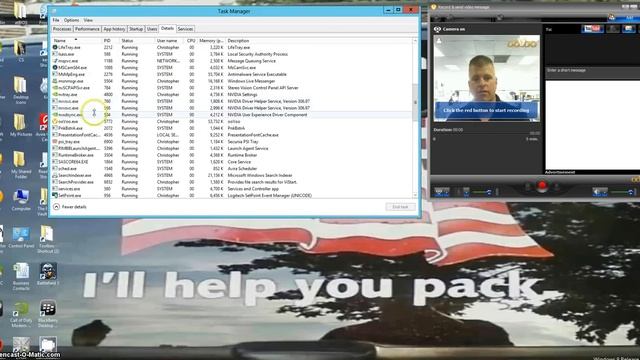Open the Battlefield desktop shortcut
This screenshot has height=360, width=640.
click(x=48, y=274)
